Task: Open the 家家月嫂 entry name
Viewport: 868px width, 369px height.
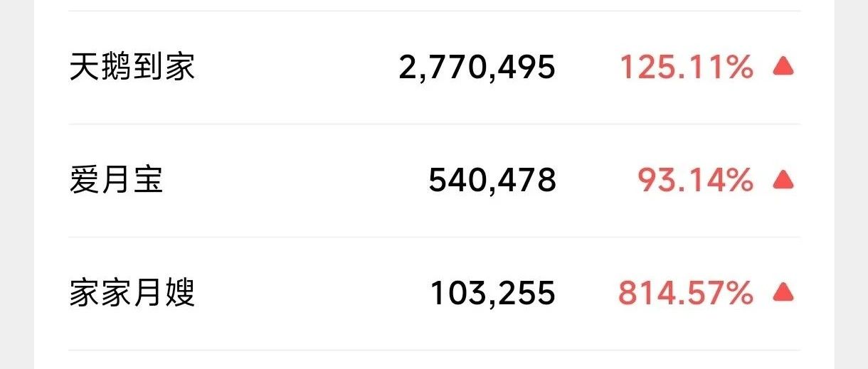Action: coord(132,293)
